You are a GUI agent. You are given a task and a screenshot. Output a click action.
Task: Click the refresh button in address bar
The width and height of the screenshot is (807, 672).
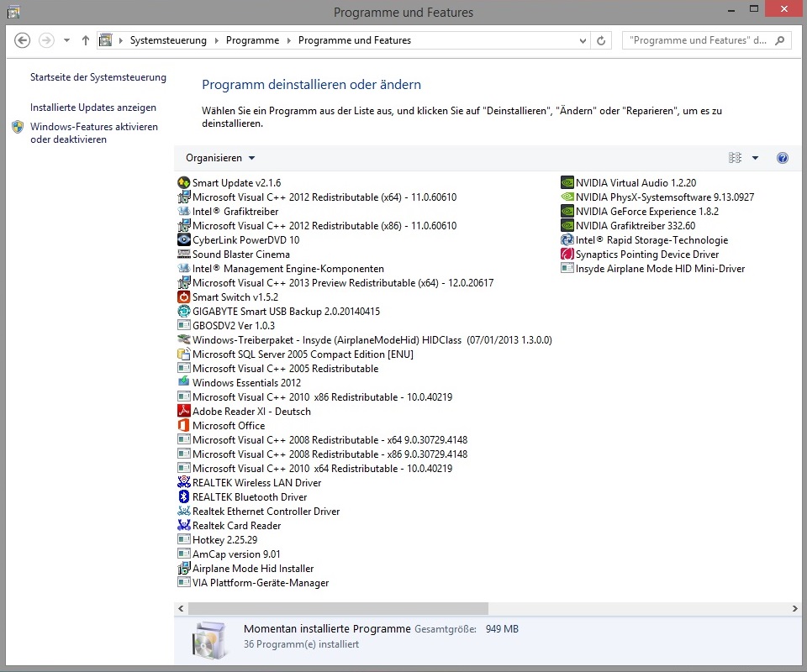pyautogui.click(x=601, y=40)
